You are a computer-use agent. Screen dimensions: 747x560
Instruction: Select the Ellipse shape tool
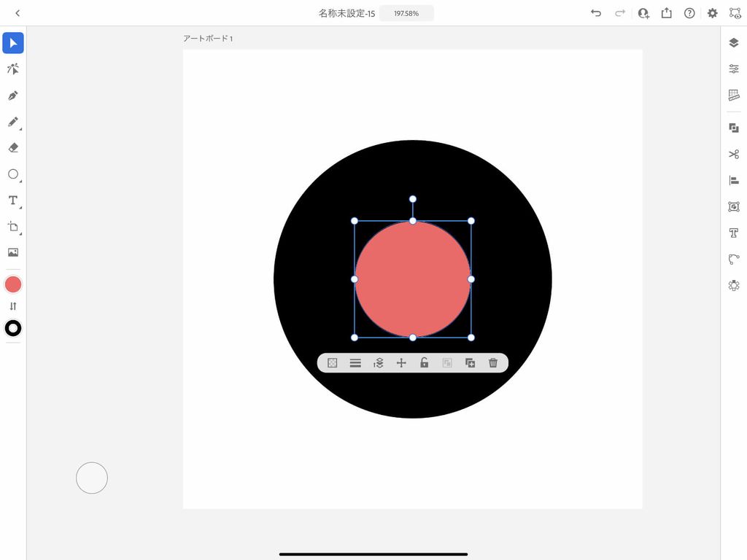[13, 174]
